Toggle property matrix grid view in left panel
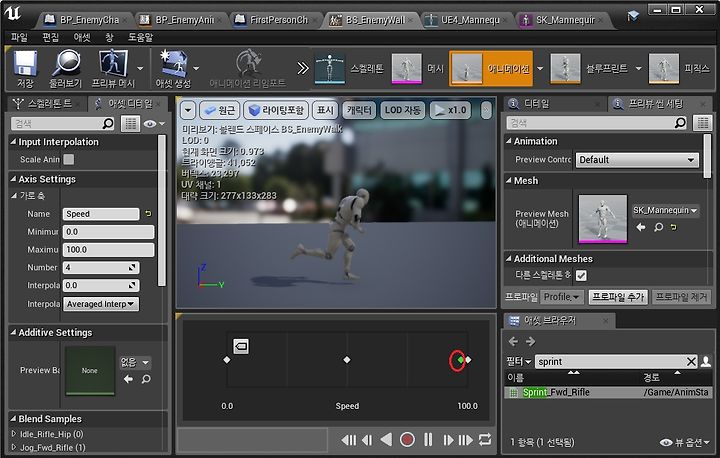Screen dimensions: 720x458 coord(130,124)
